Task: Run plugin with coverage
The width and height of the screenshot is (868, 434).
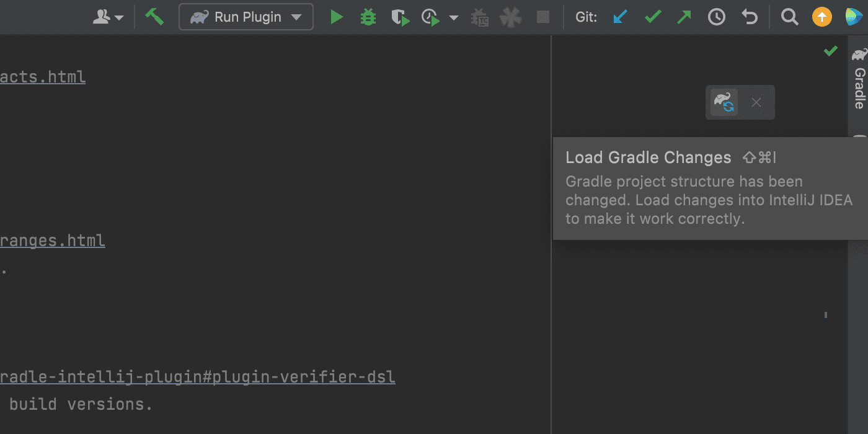Action: coord(400,17)
